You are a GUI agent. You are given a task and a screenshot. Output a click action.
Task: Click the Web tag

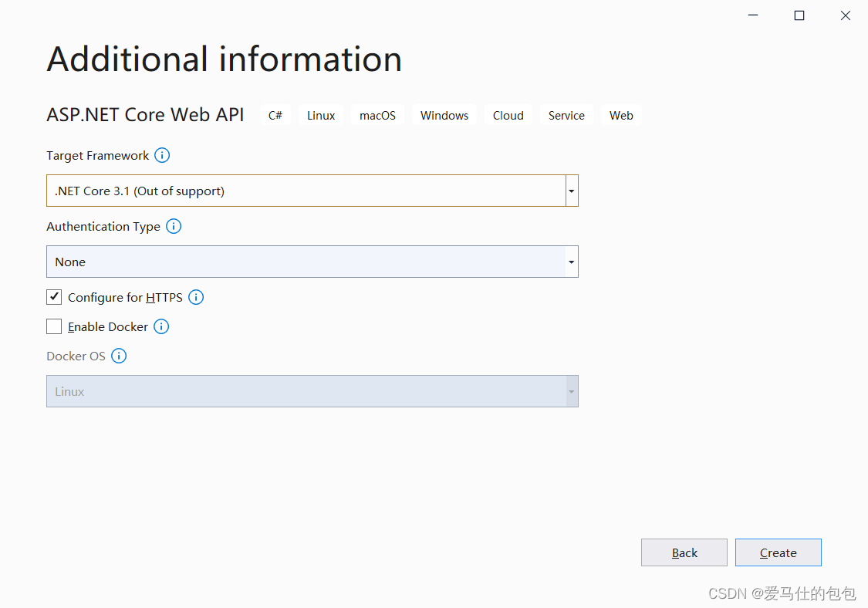(x=621, y=115)
